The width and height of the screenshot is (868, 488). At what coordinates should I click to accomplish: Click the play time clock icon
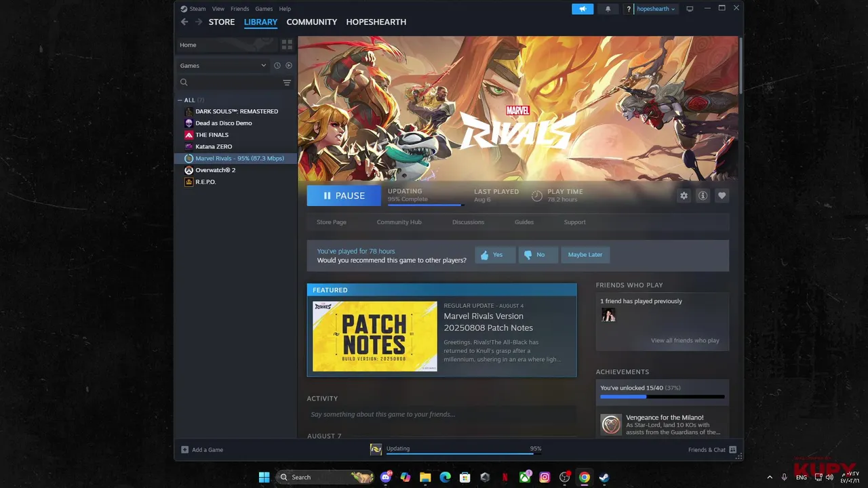(536, 196)
